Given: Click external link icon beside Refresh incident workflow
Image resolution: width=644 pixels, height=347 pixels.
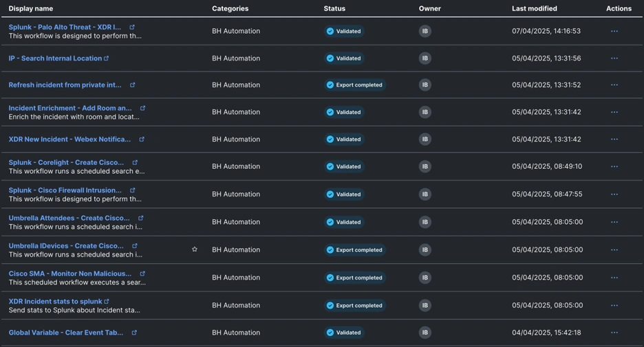Looking at the screenshot, I should click(133, 85).
